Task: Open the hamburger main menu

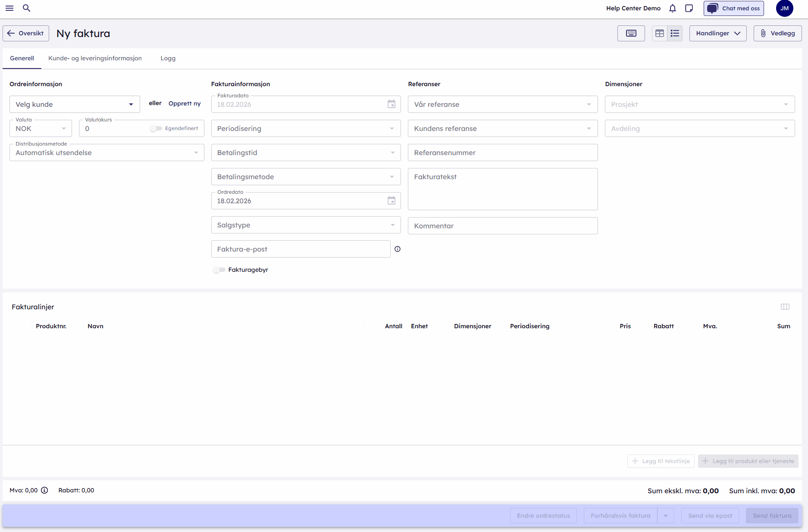Action: tap(9, 8)
